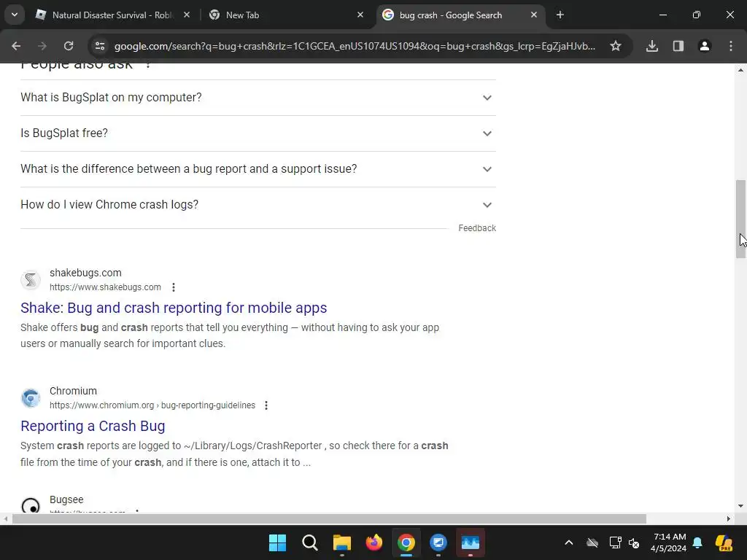Open the Chrome profile avatar
The width and height of the screenshot is (747, 560).
click(705, 46)
